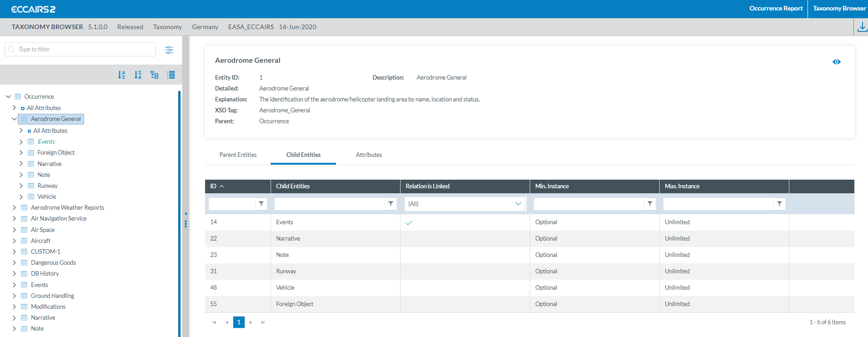Go to page 1 in pagination
This screenshot has height=337, width=868.
pos(239,322)
